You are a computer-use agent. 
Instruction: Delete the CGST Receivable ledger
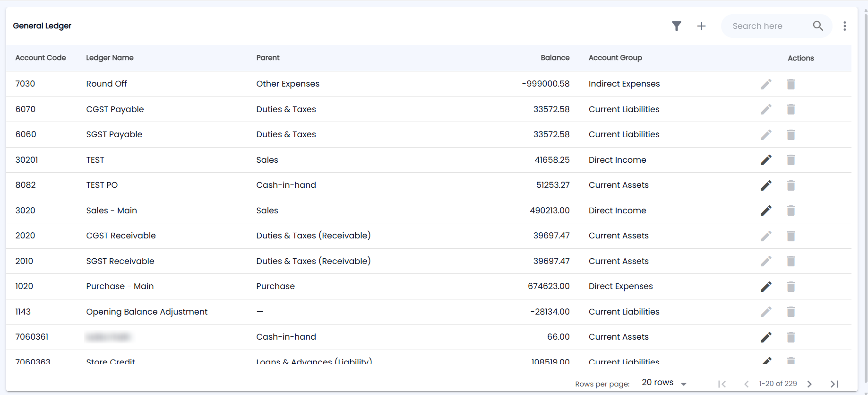(x=791, y=236)
